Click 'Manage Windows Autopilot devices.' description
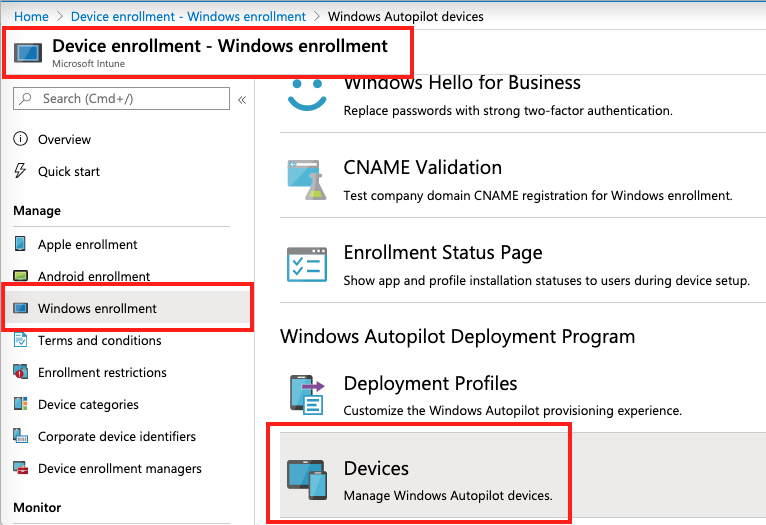The height and width of the screenshot is (525, 766). point(448,495)
